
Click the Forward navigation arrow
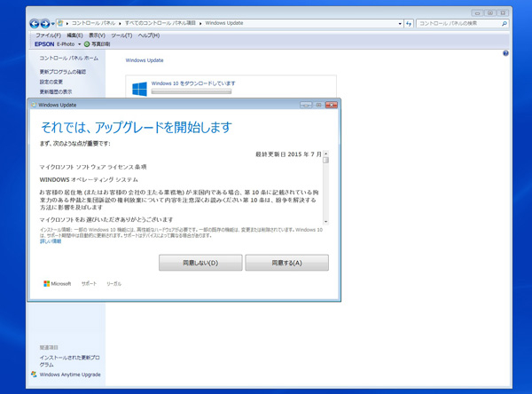point(45,23)
